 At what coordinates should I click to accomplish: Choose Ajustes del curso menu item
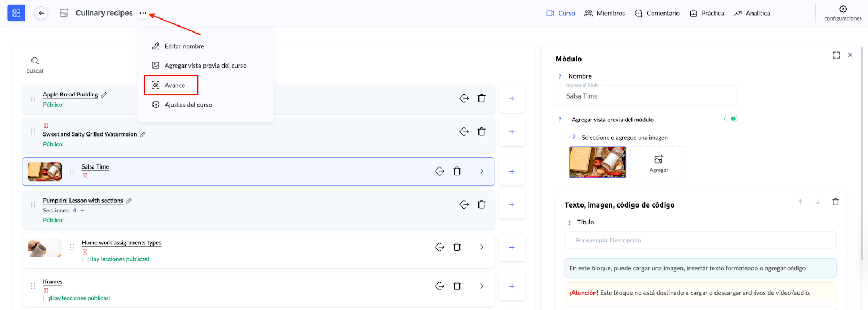click(x=188, y=105)
